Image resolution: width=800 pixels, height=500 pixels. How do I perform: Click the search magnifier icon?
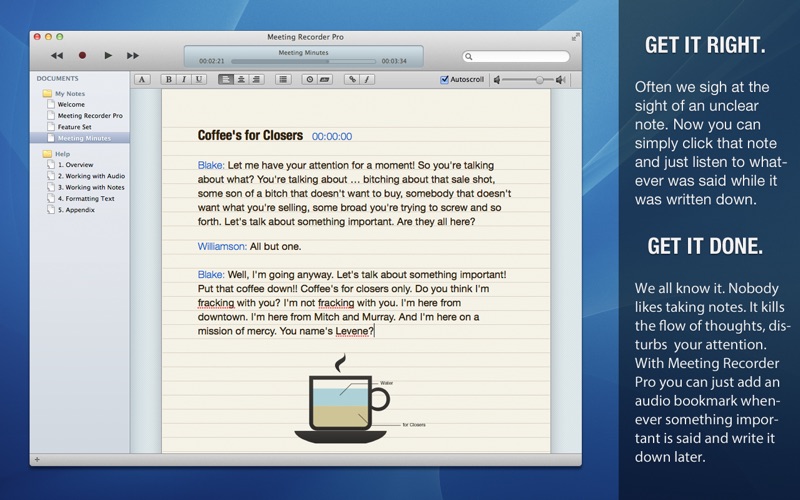coord(469,57)
